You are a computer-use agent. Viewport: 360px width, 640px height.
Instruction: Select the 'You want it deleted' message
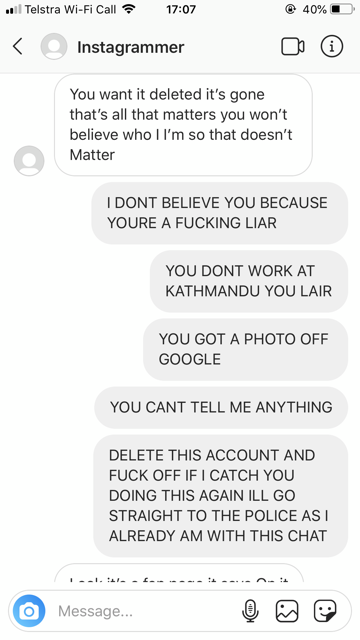[183, 124]
